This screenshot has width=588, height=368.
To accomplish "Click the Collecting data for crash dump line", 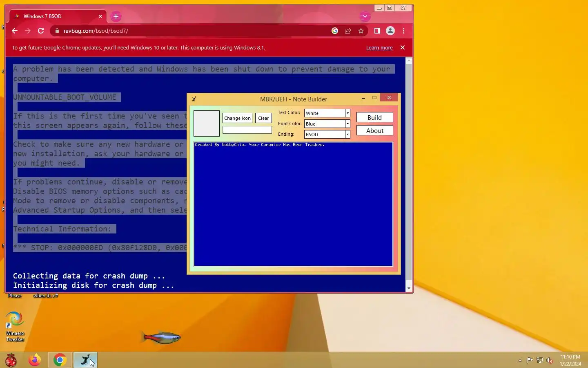I will (x=89, y=276).
